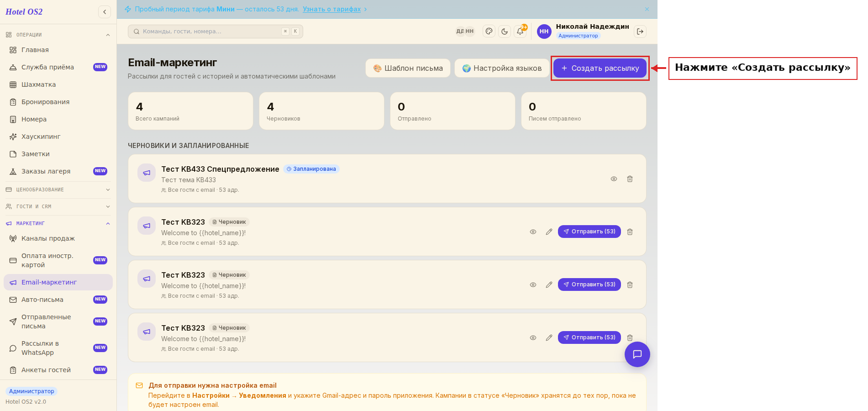Image resolution: width=868 pixels, height=411 pixels.
Task: Open the Шаблон письма palette button
Action: click(408, 68)
